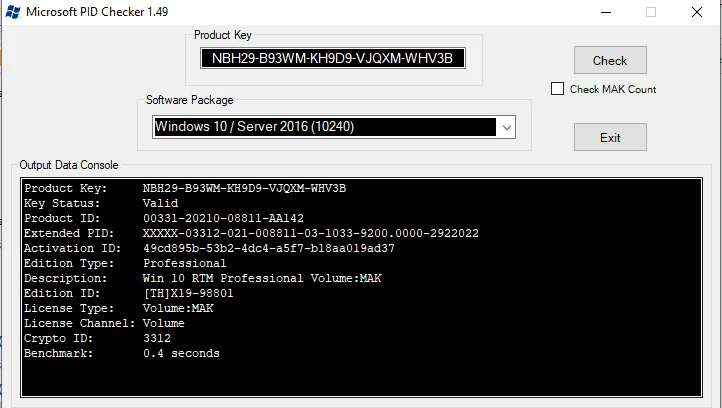This screenshot has width=722, height=408.
Task: Maximize the PID Checker window
Action: pyautogui.click(x=651, y=12)
